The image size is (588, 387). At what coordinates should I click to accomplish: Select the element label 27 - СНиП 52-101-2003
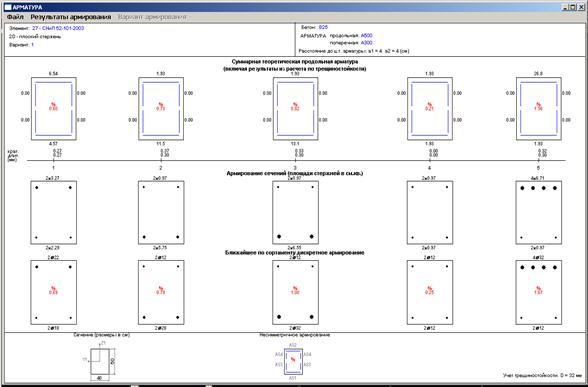[58, 28]
